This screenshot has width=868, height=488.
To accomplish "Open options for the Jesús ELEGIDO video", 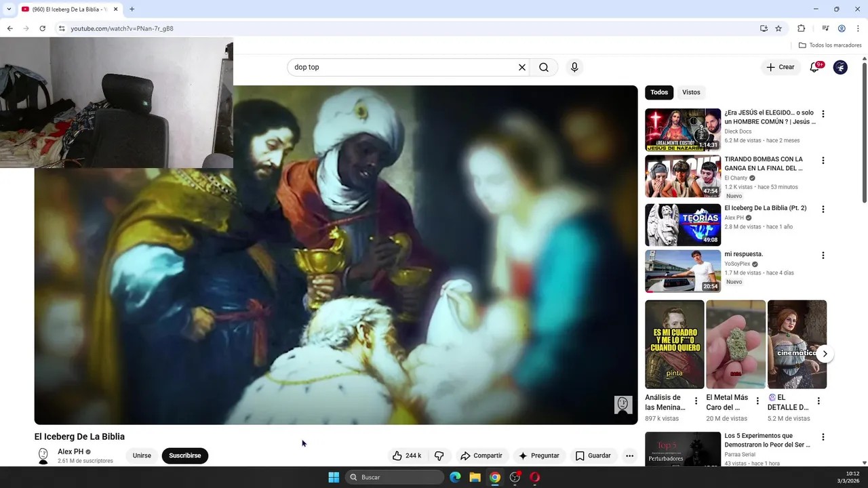I will 823,115.
